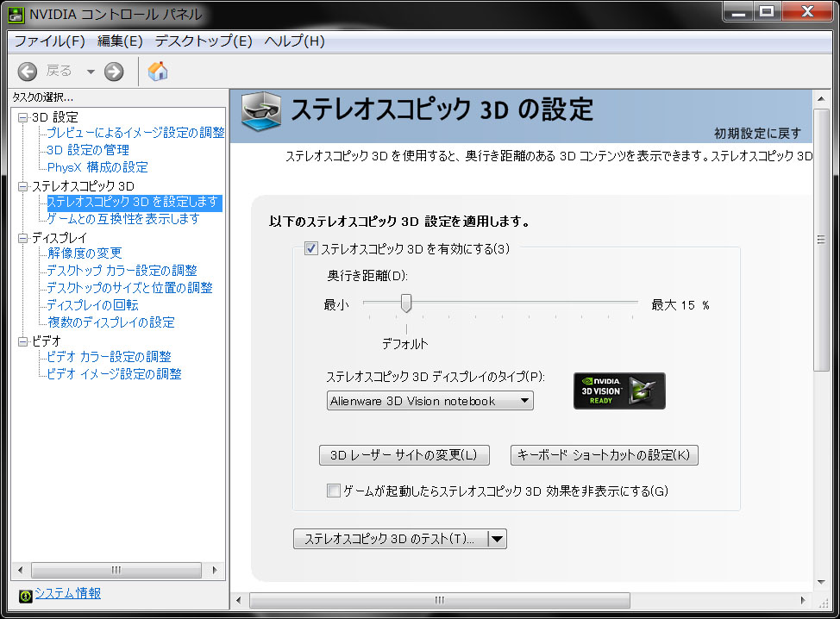Select 解像度の変更 tree item

click(85, 253)
